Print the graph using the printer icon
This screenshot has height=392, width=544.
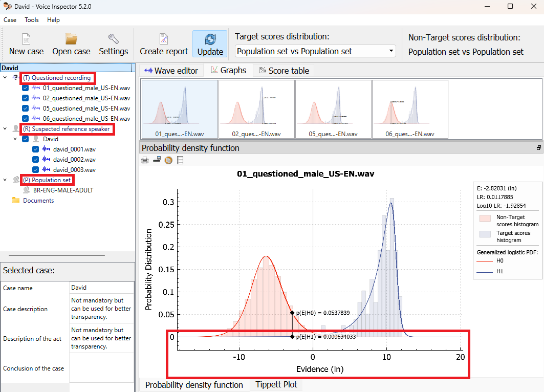click(145, 160)
